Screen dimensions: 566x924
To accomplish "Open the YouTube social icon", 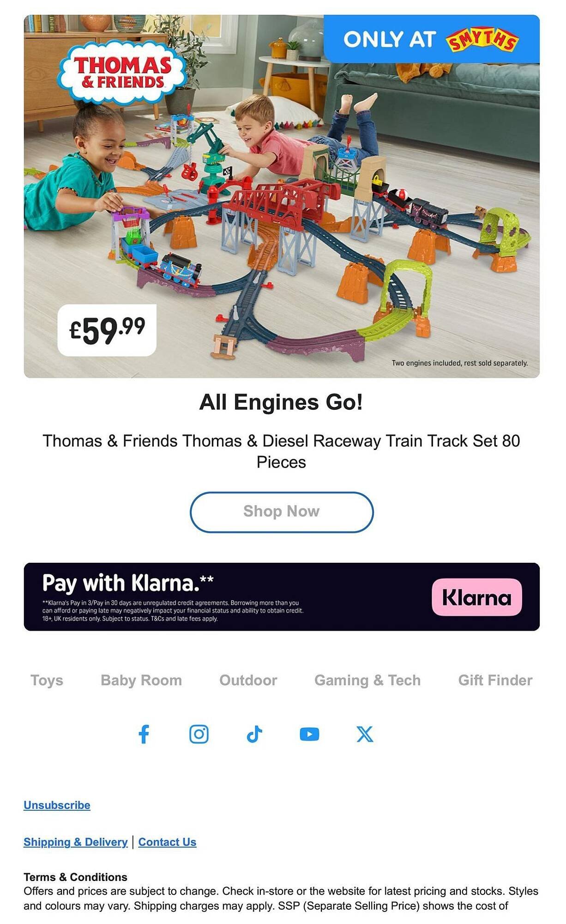I will pyautogui.click(x=309, y=734).
